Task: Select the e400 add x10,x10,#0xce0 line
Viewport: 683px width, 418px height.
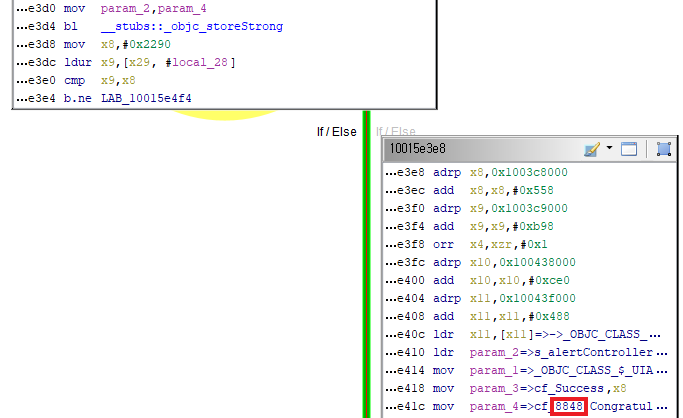Action: [477, 280]
